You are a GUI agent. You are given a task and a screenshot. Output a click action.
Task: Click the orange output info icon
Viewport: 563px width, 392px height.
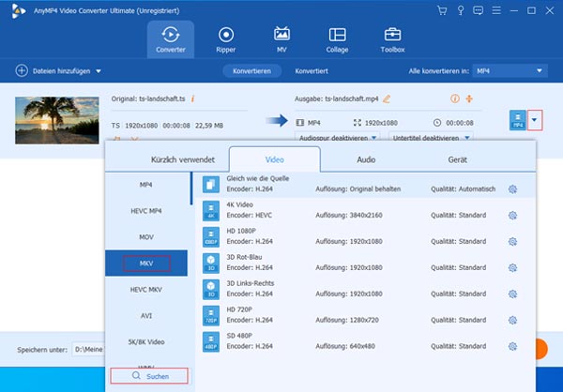coord(454,98)
